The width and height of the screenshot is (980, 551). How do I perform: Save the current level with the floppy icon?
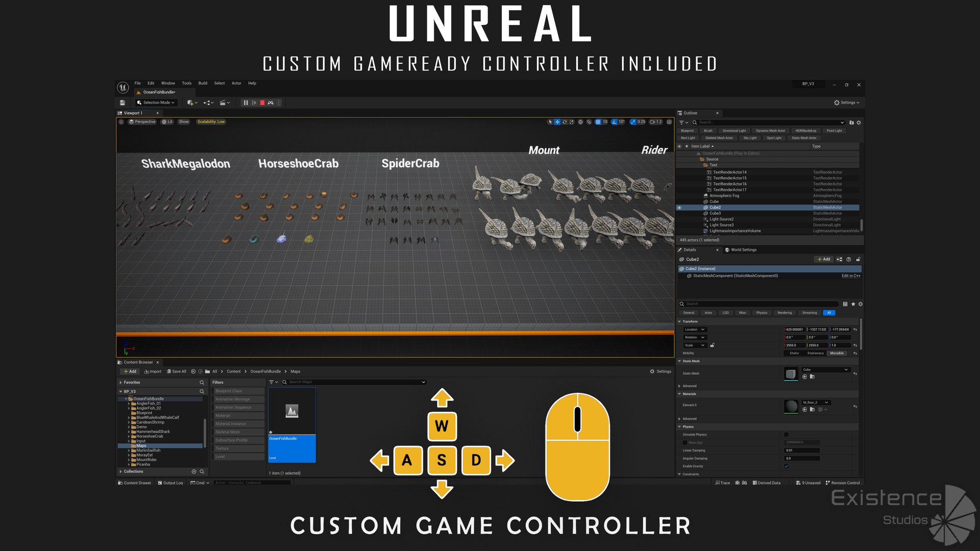(122, 103)
